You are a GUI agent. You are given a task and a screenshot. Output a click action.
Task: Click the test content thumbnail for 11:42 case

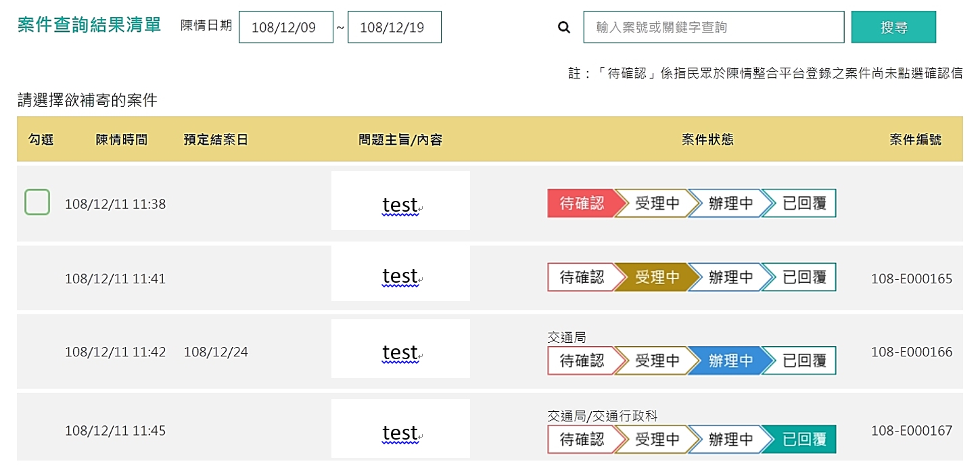[x=400, y=352]
